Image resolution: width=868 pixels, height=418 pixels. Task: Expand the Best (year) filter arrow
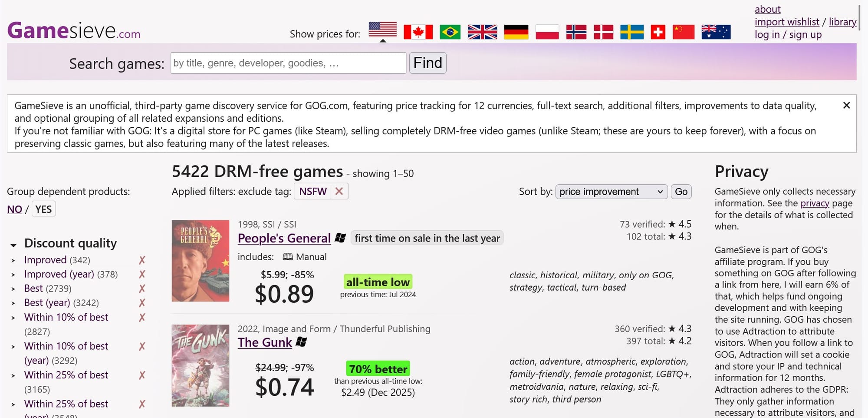(13, 303)
